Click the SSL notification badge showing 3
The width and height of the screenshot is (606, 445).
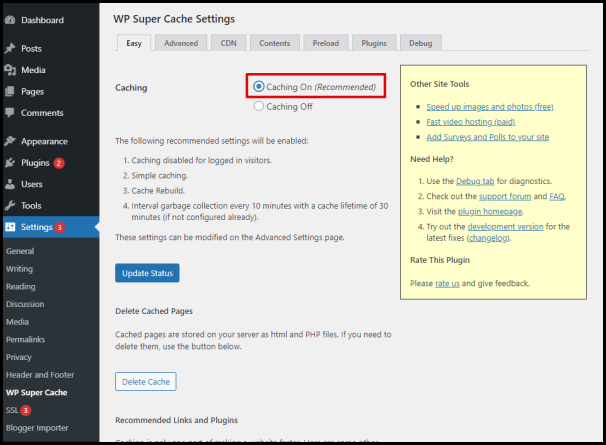[26, 410]
